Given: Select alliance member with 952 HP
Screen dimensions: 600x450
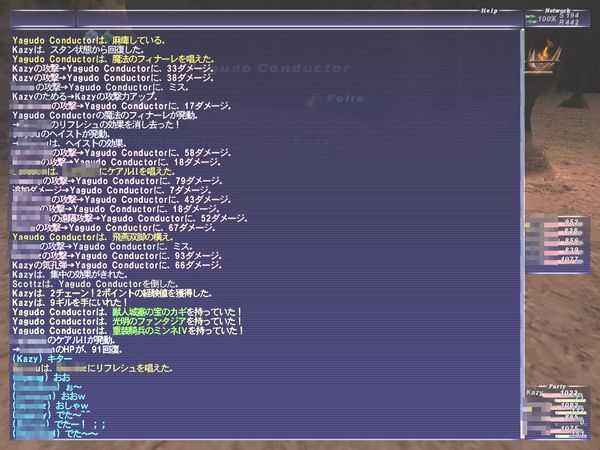Looking at the screenshot, I should click(570, 222).
